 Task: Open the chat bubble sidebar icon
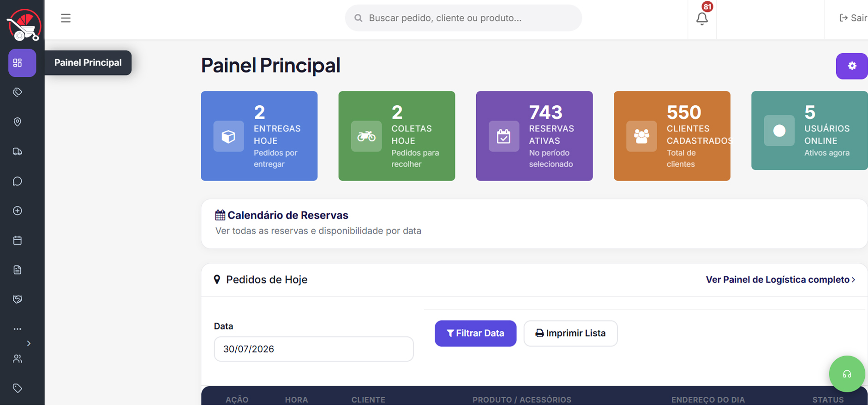(x=18, y=181)
